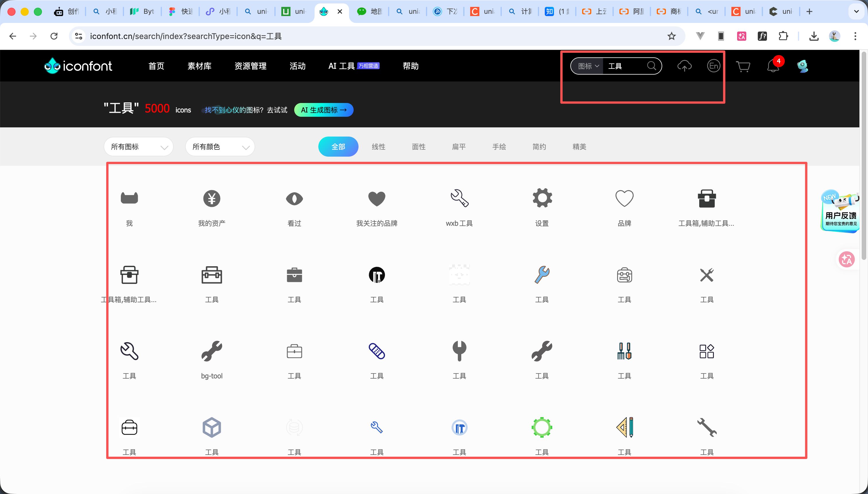Select the green gear 工具 icon
This screenshot has height=494, width=868.
tap(542, 427)
